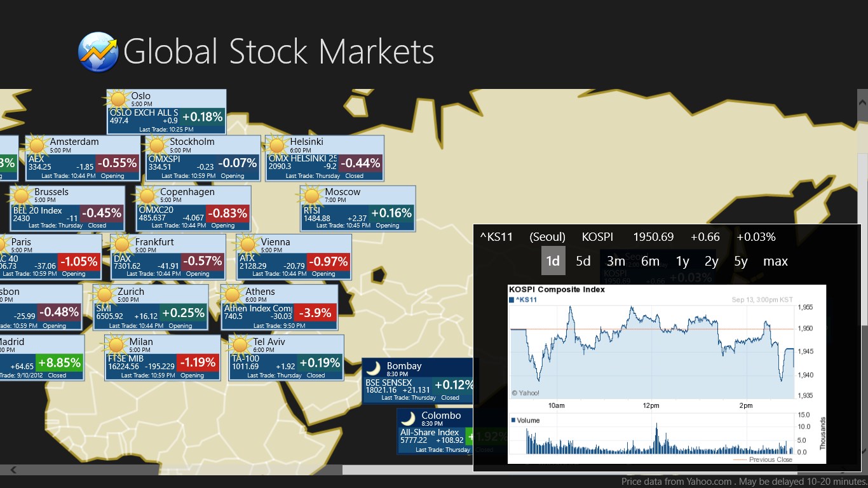Switch chart to 3m range
This screenshot has height=488, width=868.
[616, 261]
